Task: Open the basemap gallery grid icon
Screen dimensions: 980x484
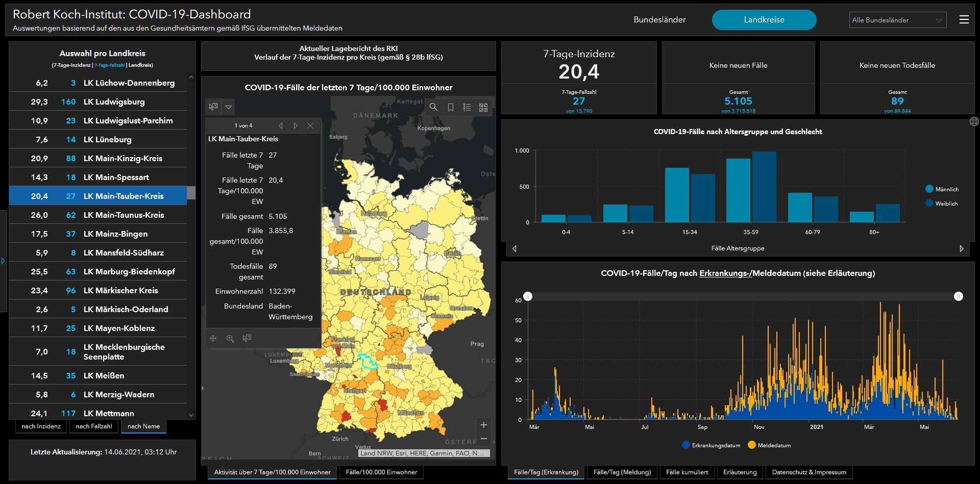Action: click(x=483, y=107)
